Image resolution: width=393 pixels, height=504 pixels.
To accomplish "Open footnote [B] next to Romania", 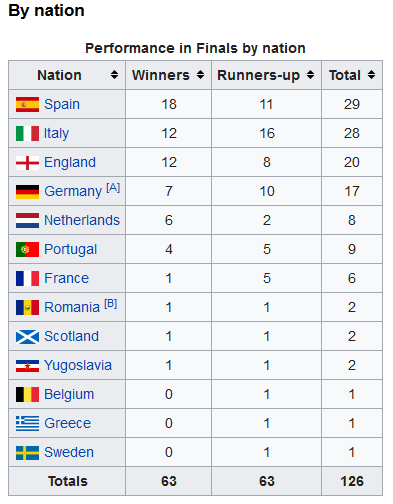I will (111, 304).
